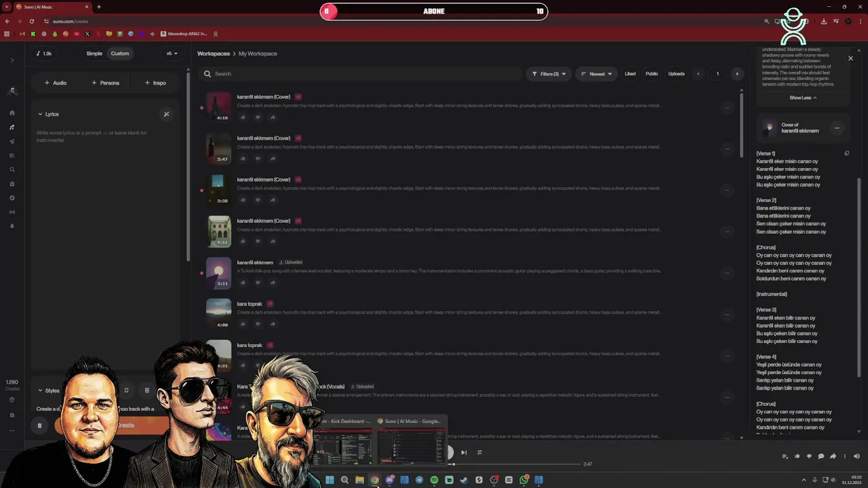The height and width of the screenshot is (488, 868).
Task: Expand the left sidebar with the chevron
Action: [12, 60]
